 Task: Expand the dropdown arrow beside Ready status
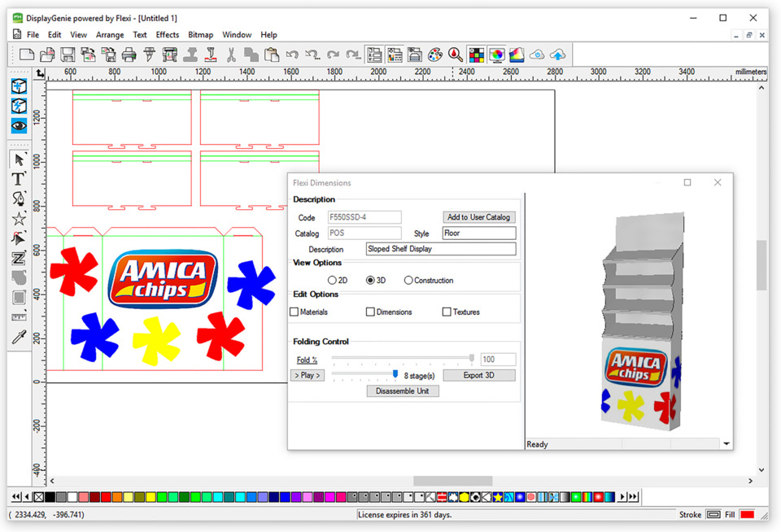(726, 444)
